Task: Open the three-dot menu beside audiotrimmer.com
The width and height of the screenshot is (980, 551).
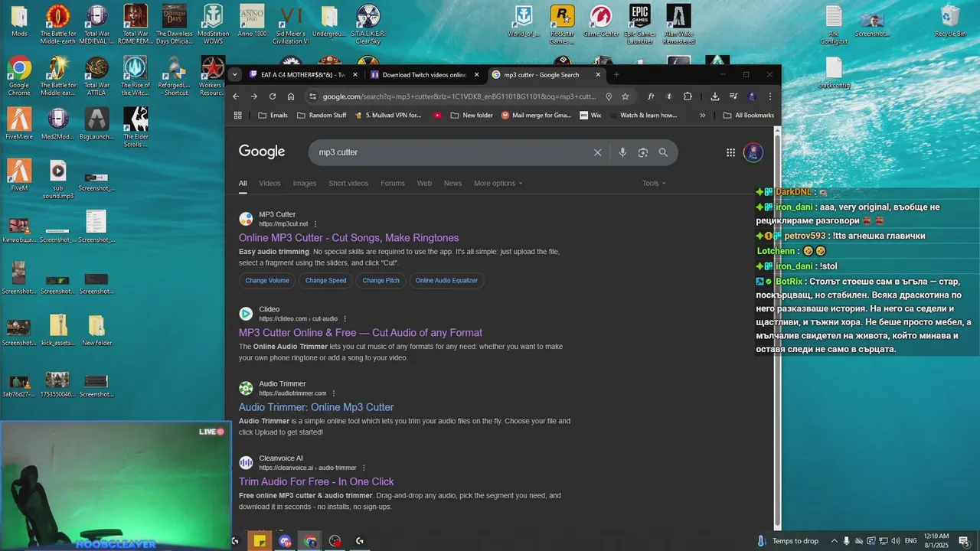Action: [334, 393]
